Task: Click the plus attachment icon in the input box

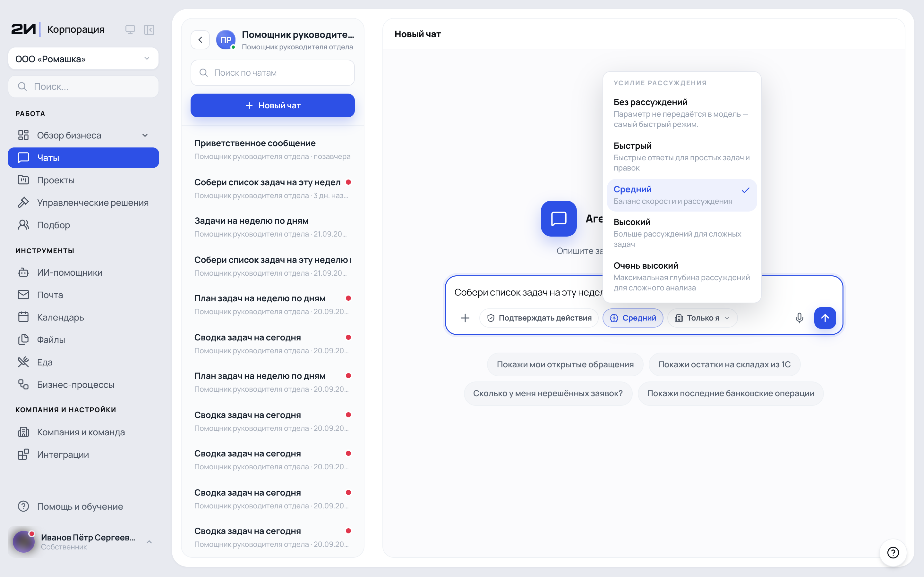Action: (x=465, y=318)
